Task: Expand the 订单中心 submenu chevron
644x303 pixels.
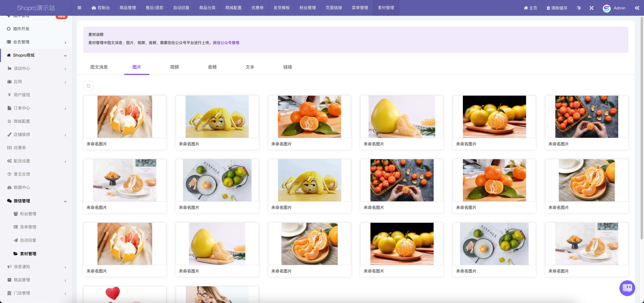Action: pyautogui.click(x=65, y=109)
